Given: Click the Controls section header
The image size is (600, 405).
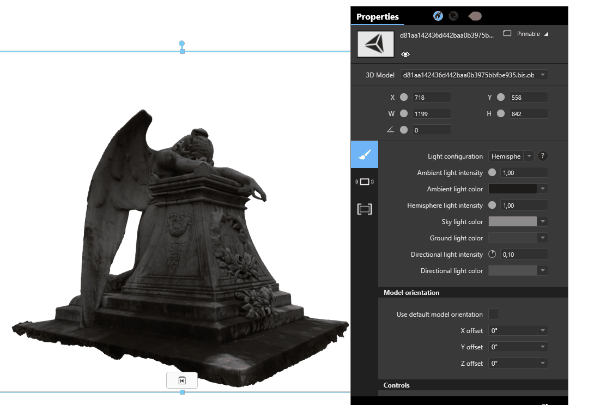Looking at the screenshot, I should [x=473, y=385].
